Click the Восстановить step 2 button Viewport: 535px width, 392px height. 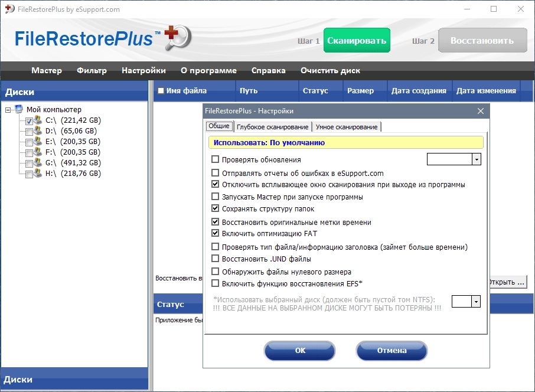pos(482,40)
